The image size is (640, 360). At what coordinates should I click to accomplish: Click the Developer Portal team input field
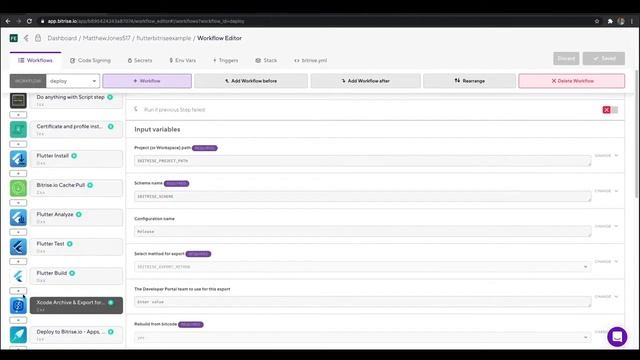point(362,302)
